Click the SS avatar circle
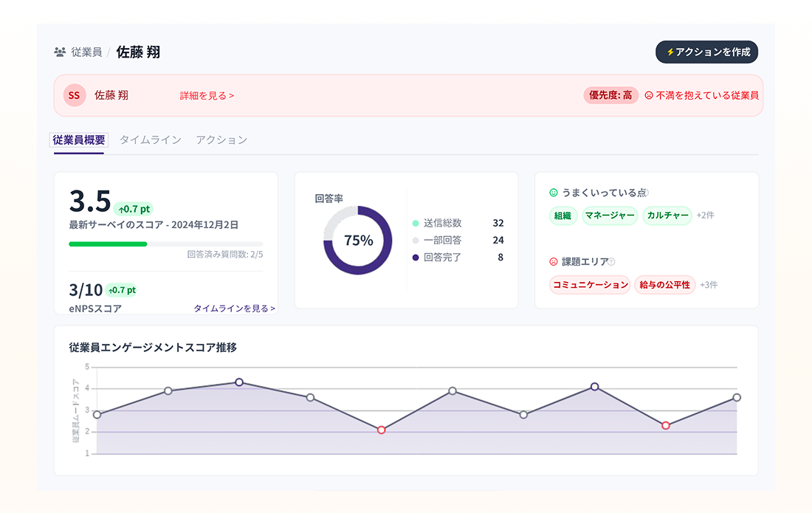 74,95
